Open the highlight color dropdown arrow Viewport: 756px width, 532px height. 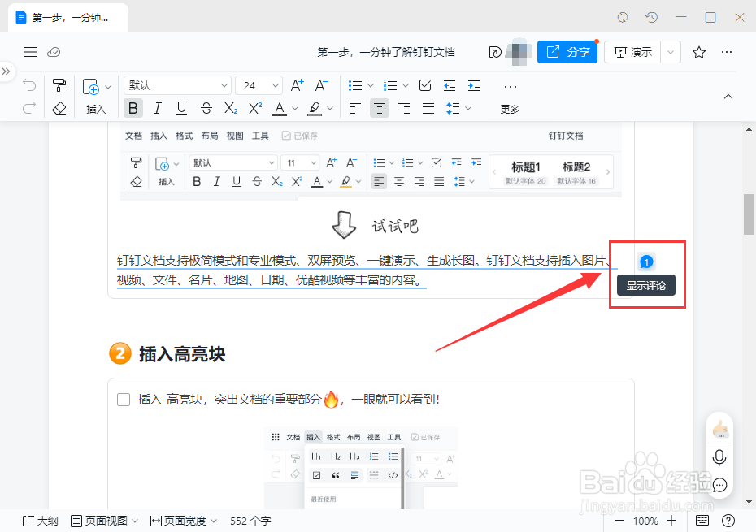pos(330,109)
